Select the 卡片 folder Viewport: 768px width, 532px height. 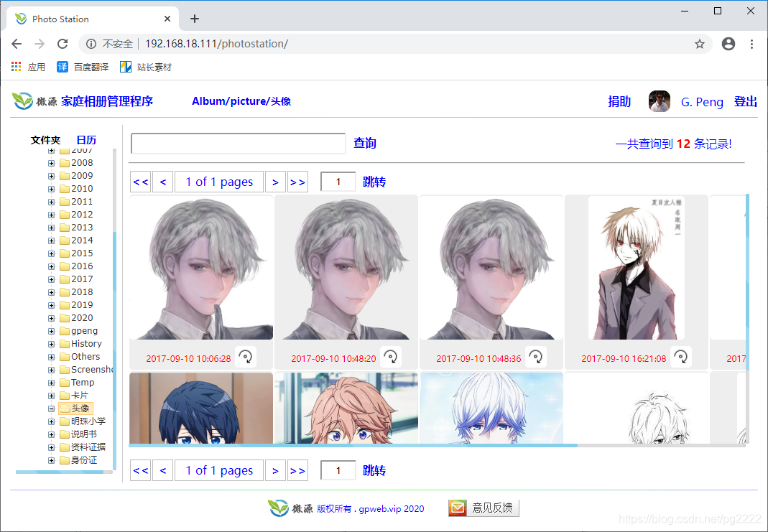74,396
